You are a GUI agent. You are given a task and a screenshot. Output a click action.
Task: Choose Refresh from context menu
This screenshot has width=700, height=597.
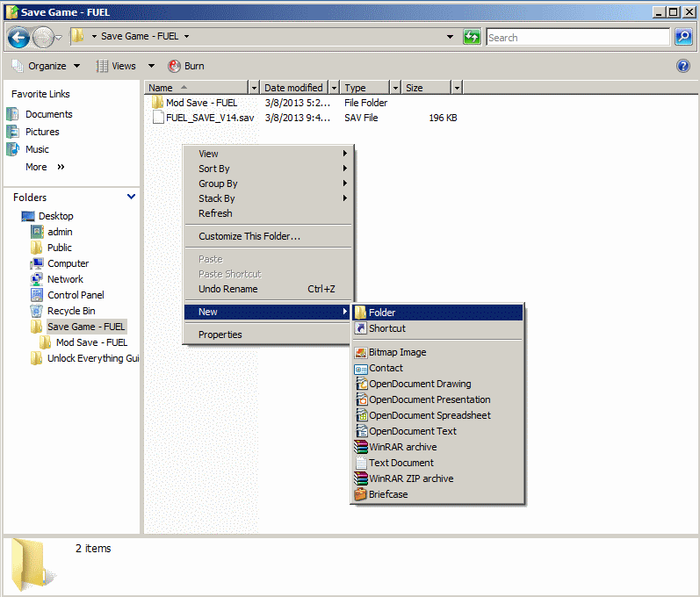(x=268, y=213)
